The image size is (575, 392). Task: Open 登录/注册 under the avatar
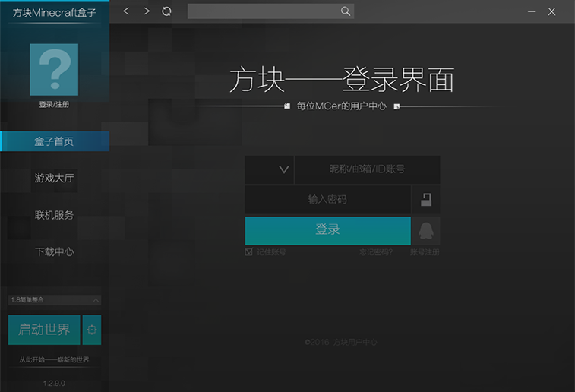54,105
